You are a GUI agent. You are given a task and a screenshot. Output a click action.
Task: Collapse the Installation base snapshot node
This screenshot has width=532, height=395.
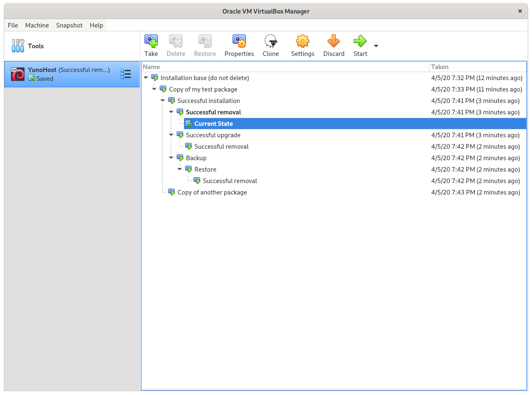point(146,78)
